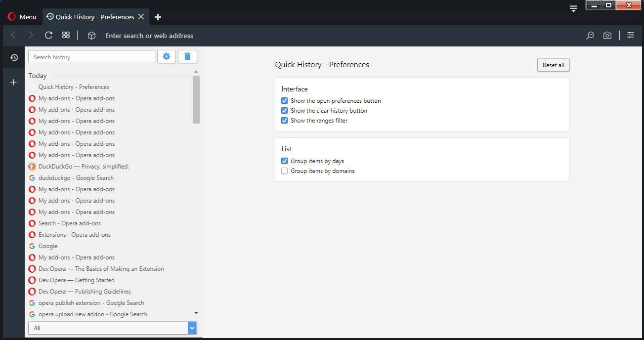Click Opera favicon beside Extensions entry
The width and height of the screenshot is (644, 340).
(x=32, y=235)
